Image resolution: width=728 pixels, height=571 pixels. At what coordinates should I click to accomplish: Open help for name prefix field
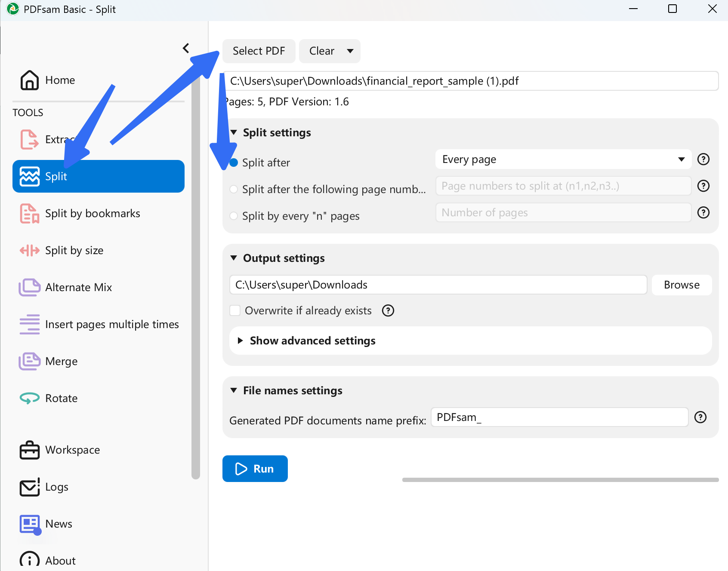pyautogui.click(x=700, y=417)
